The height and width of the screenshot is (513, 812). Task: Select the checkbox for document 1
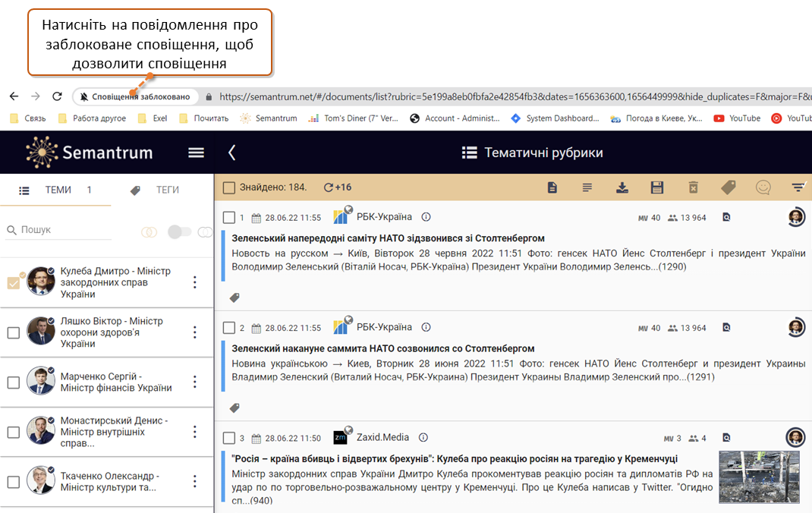229,217
